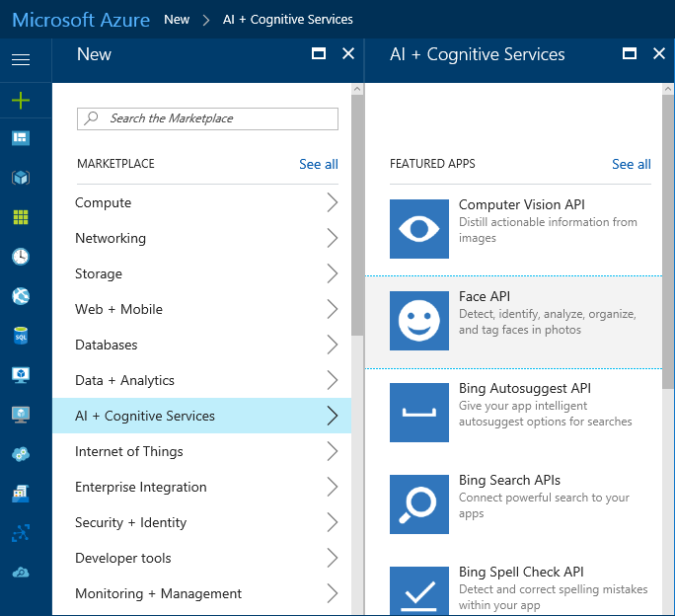
Task: Expand the Databases category chevron
Action: (x=332, y=345)
